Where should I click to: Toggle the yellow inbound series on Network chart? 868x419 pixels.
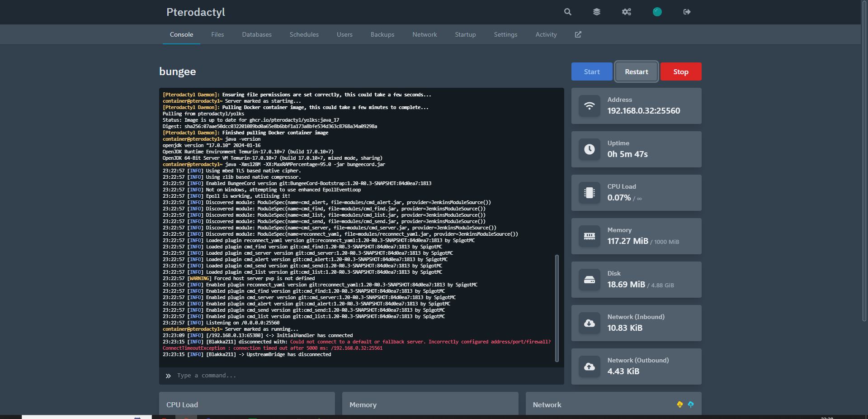679,405
